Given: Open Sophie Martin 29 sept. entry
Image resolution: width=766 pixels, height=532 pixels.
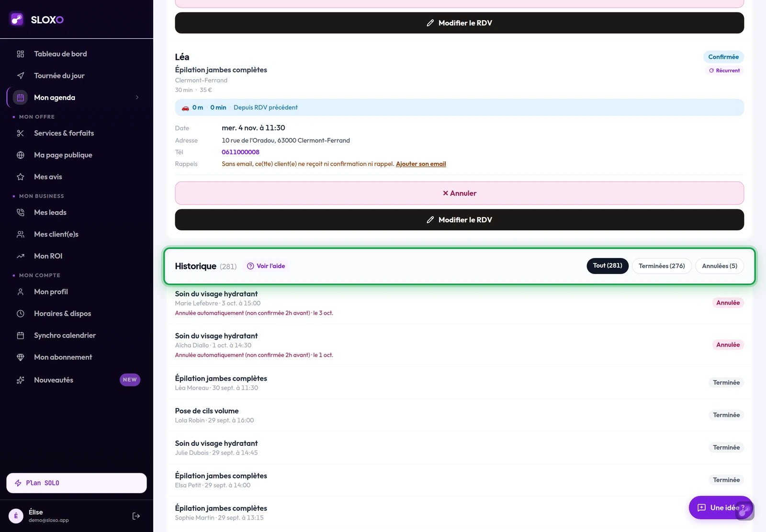Looking at the screenshot, I should [459, 512].
